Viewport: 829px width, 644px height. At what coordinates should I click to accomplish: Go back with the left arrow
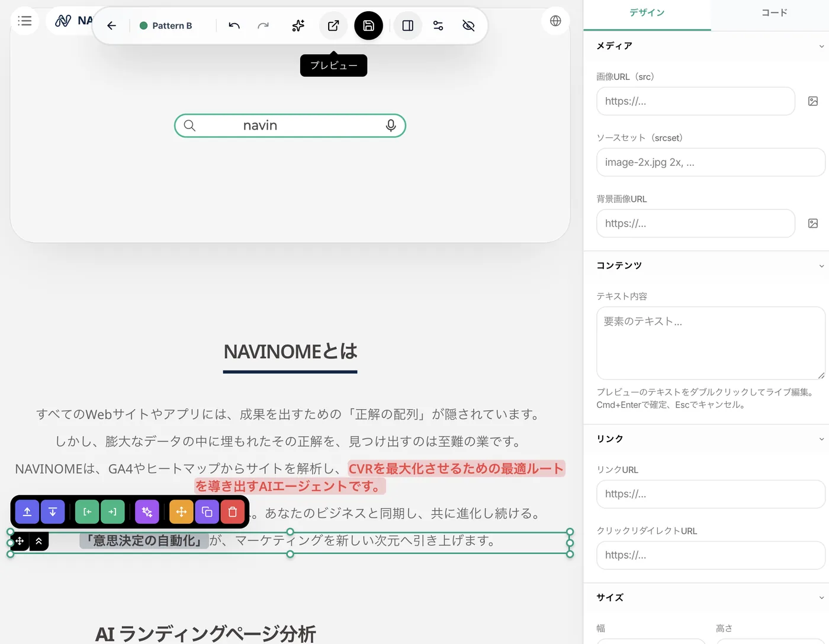point(111,25)
